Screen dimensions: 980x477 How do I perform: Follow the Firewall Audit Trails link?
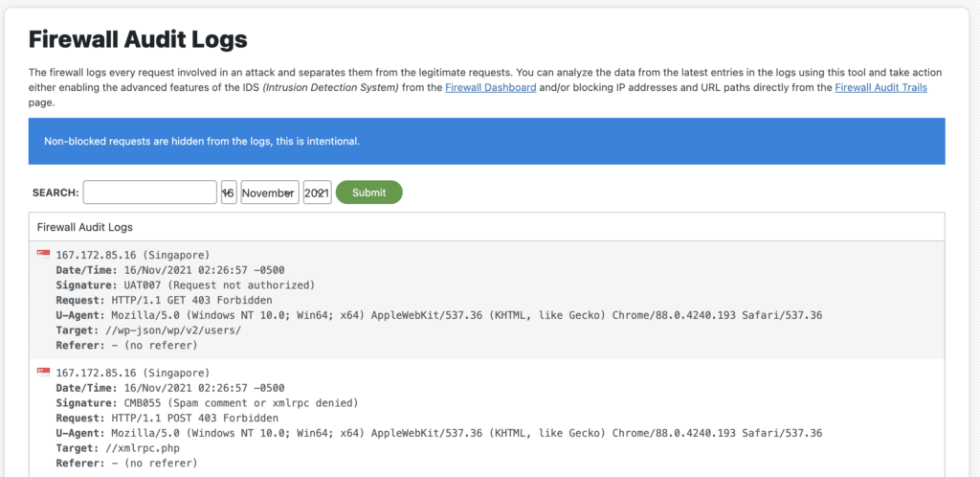point(880,87)
